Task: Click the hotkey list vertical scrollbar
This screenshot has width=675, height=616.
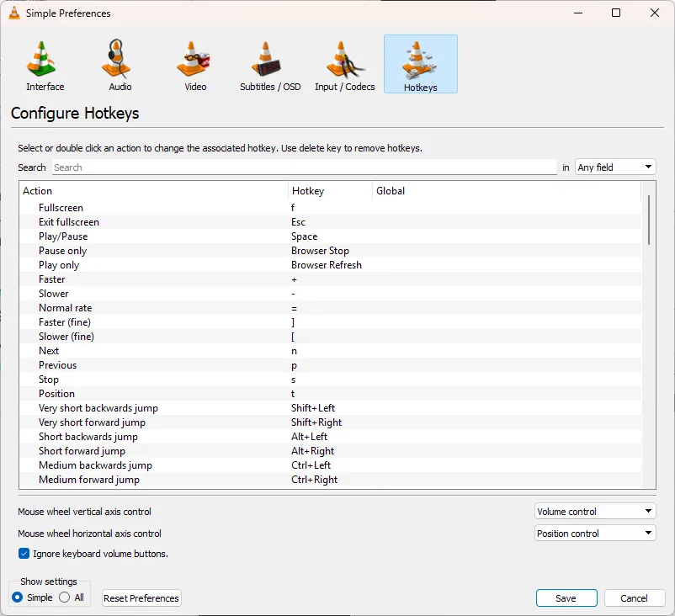Action: pos(649,220)
